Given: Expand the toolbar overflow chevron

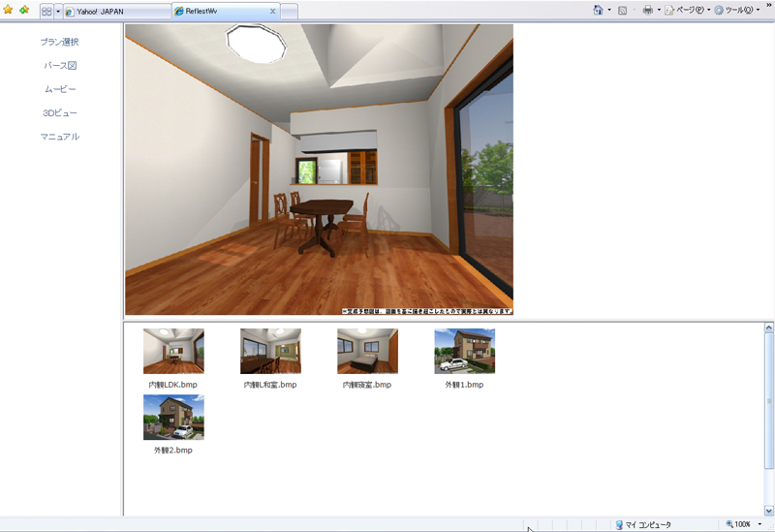Looking at the screenshot, I should point(768,6).
